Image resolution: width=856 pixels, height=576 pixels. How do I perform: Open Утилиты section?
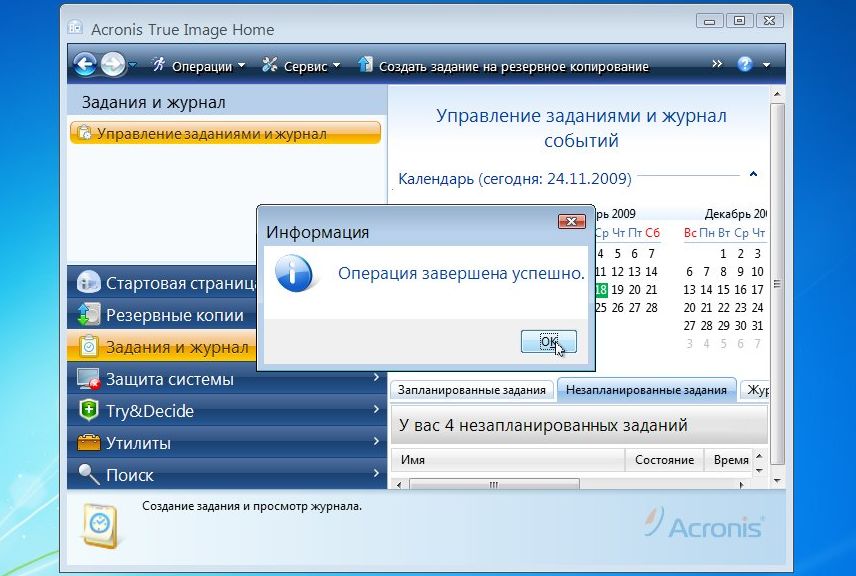point(227,442)
